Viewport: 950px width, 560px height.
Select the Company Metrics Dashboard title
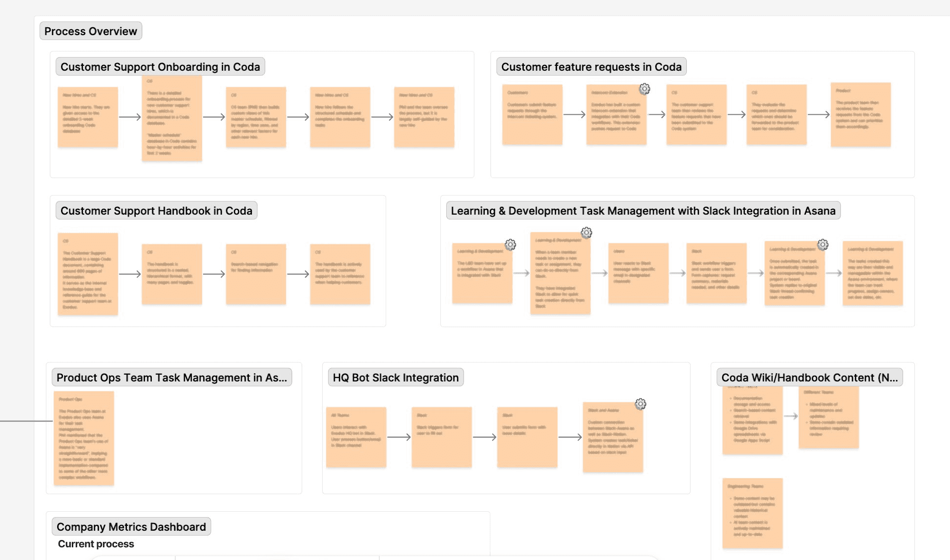[131, 527]
